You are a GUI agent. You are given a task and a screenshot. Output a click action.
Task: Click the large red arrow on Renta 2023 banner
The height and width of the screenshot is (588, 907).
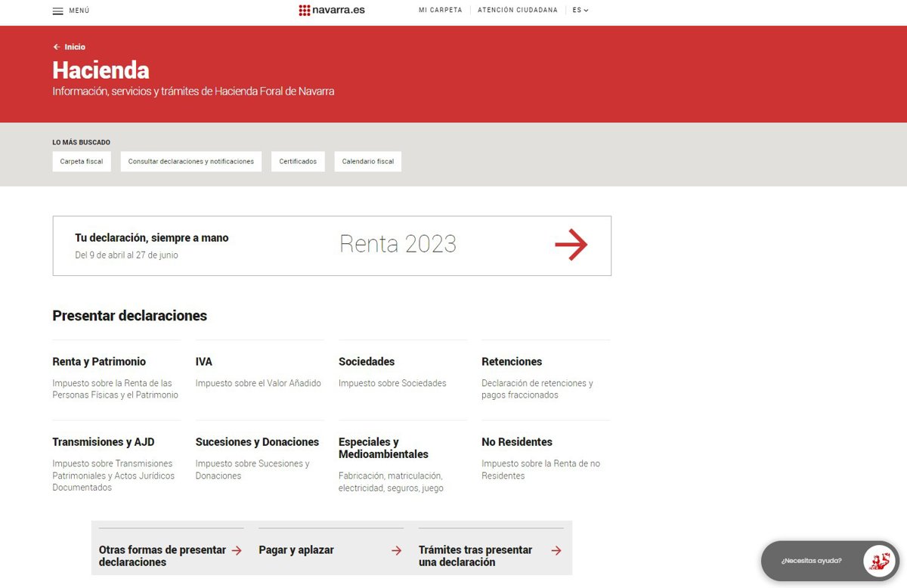tap(571, 245)
